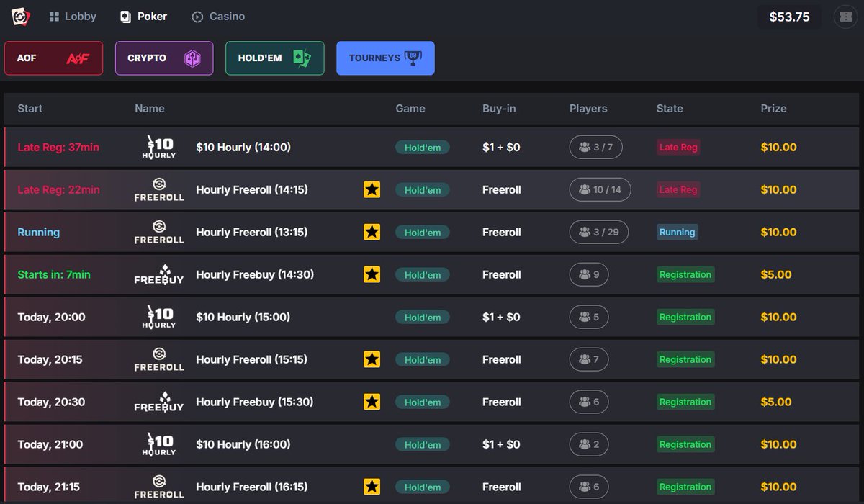Click the 3 / 29 players badge
Viewport: 864px width, 504px height.
point(599,233)
